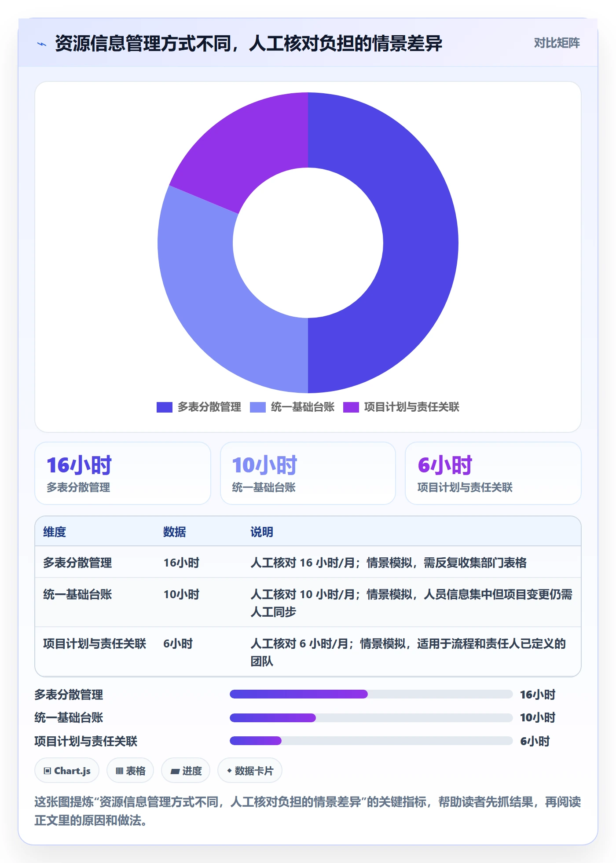
Task: Click the description mentioning 需反复收集部门表格
Action: pyautogui.click(x=389, y=563)
